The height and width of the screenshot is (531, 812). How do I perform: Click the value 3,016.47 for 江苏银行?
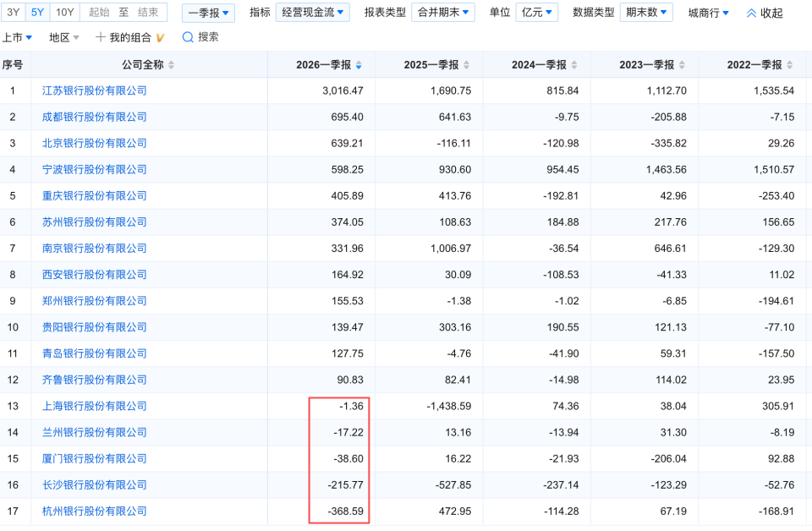pyautogui.click(x=343, y=90)
